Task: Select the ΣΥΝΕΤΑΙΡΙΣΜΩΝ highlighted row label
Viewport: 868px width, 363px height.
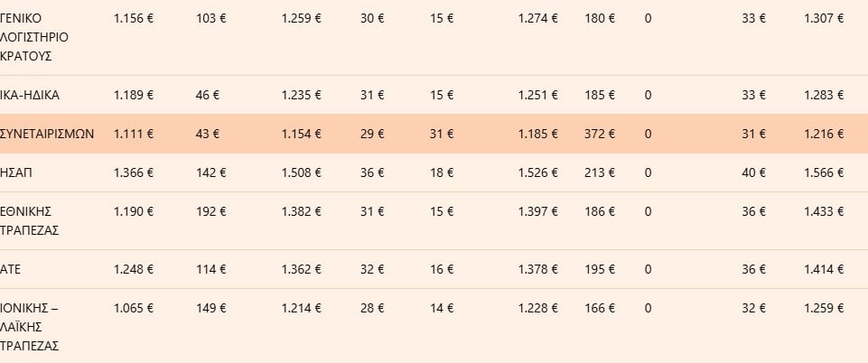Action: click(47, 134)
